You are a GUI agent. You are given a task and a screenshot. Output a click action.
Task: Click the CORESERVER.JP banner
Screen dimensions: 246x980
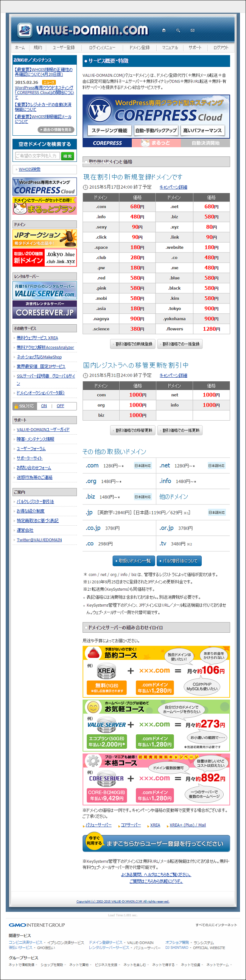[45, 310]
